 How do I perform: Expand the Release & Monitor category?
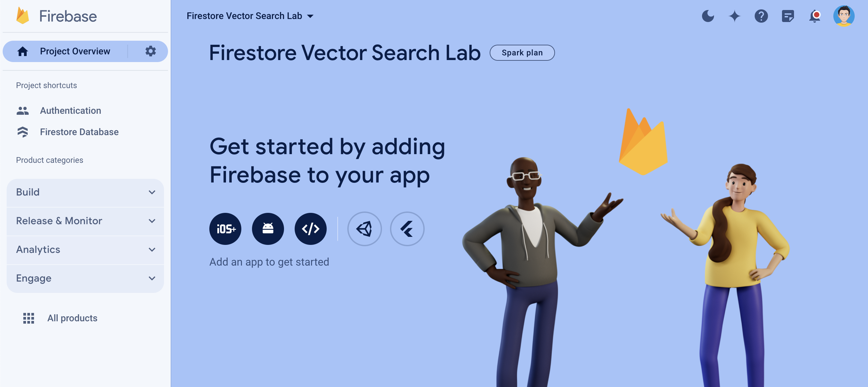coord(85,220)
